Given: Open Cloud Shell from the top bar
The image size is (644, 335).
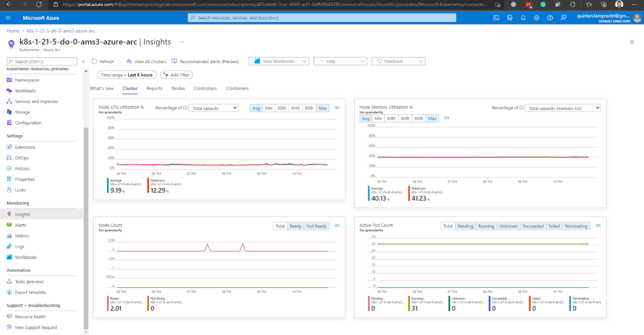Looking at the screenshot, I should pos(496,18).
